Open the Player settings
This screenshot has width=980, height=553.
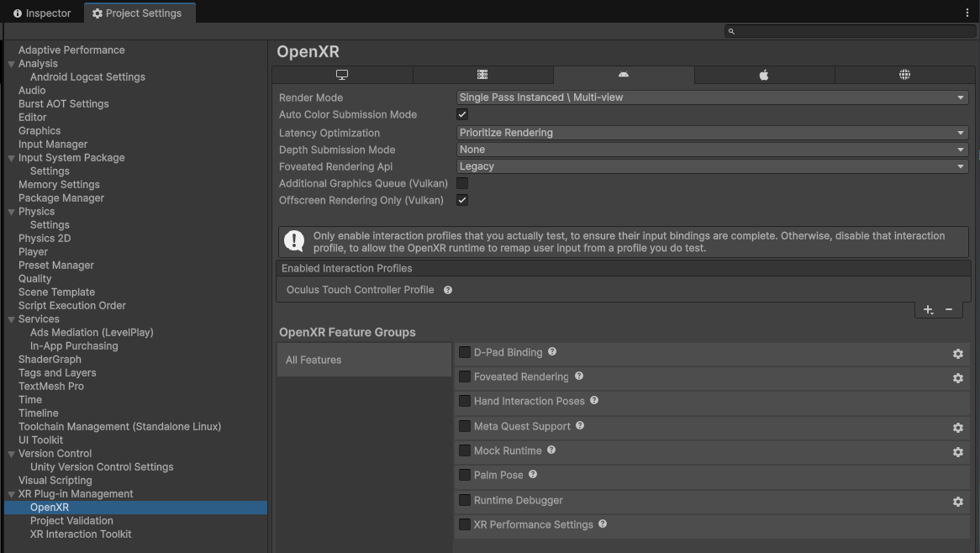pos(33,252)
